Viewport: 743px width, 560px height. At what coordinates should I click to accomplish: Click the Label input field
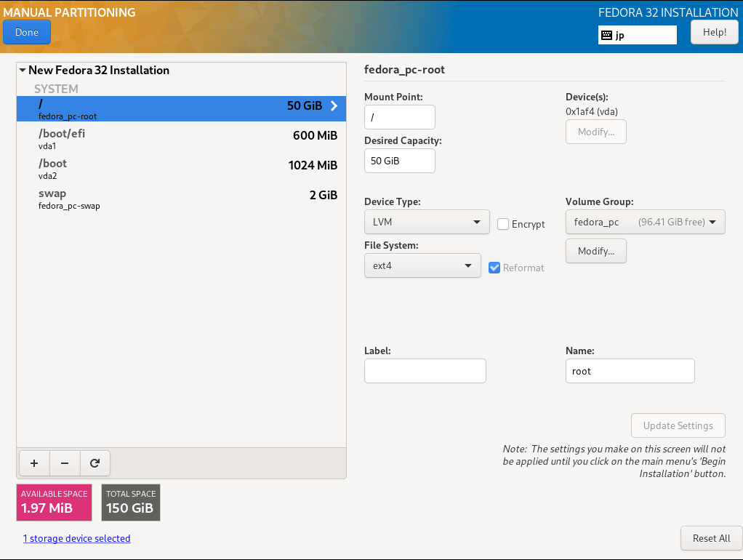pos(425,371)
